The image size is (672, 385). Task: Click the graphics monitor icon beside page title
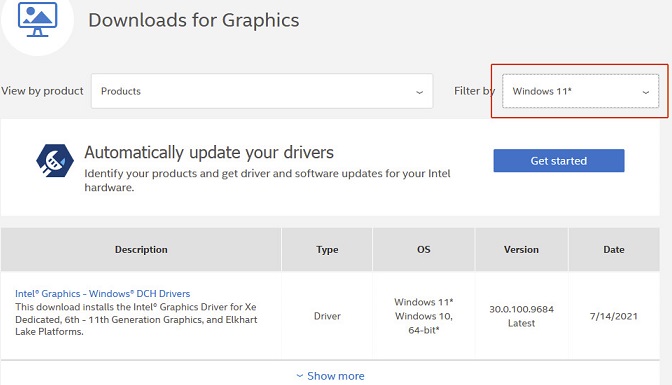(38, 19)
